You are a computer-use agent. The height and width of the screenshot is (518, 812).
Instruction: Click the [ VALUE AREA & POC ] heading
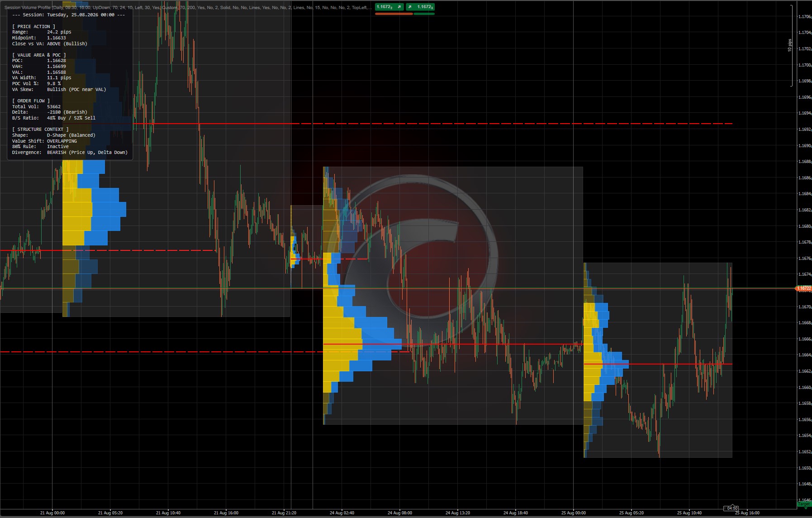39,55
